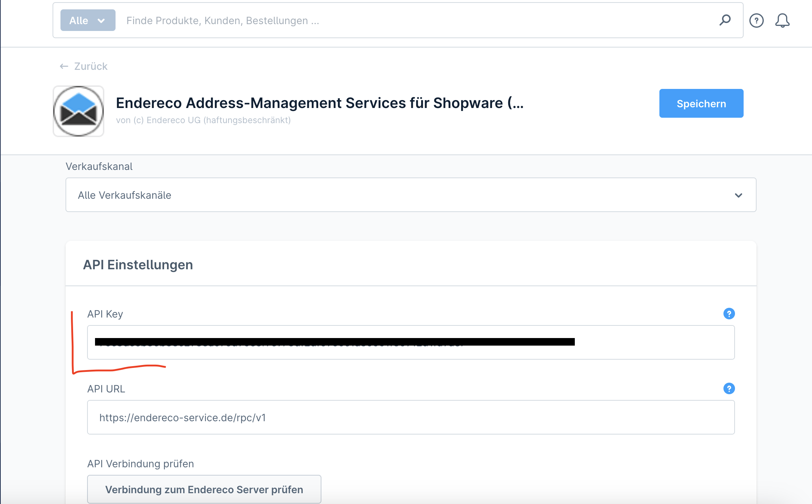Click the API Einstellungen card heading
Viewport: 812px width, 504px height.
pos(138,265)
